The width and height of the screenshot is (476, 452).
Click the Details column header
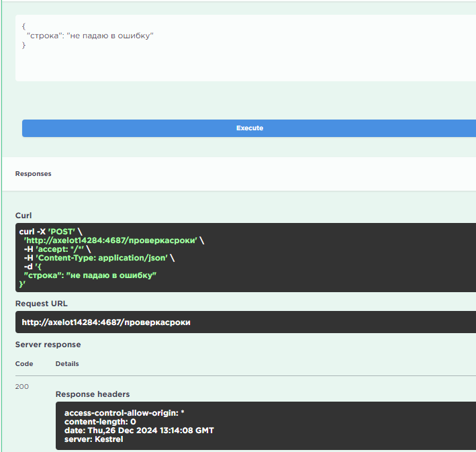coord(67,364)
